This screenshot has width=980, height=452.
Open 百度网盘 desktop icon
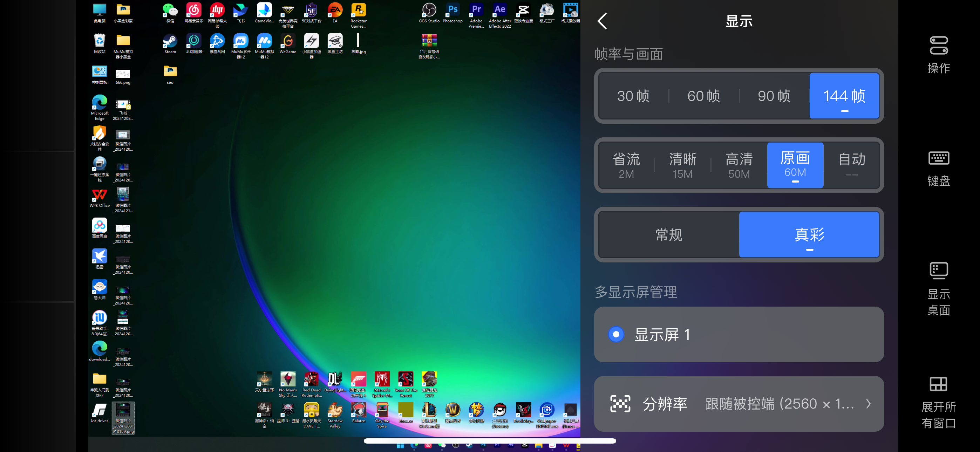pos(99,228)
